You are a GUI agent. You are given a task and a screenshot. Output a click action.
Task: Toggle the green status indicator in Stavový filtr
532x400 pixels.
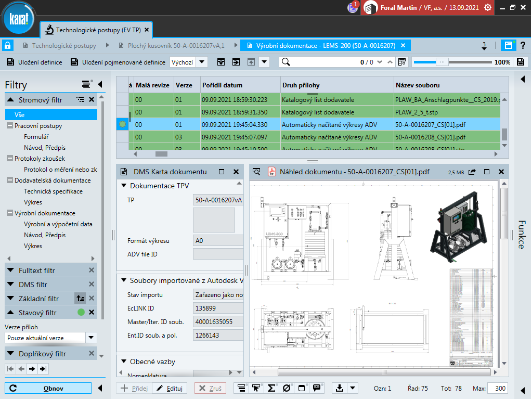coord(81,313)
